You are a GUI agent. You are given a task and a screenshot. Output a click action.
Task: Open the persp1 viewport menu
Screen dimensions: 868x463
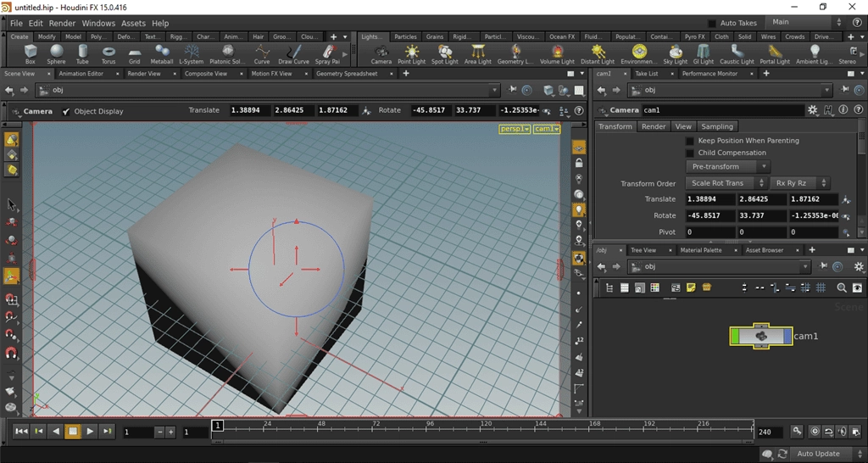point(515,129)
